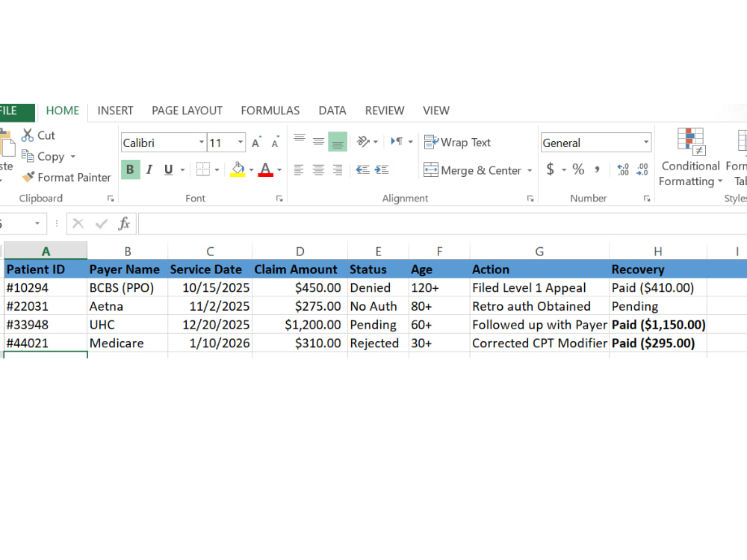
Task: Open the fill color dropdown arrow
Action: coord(251,169)
